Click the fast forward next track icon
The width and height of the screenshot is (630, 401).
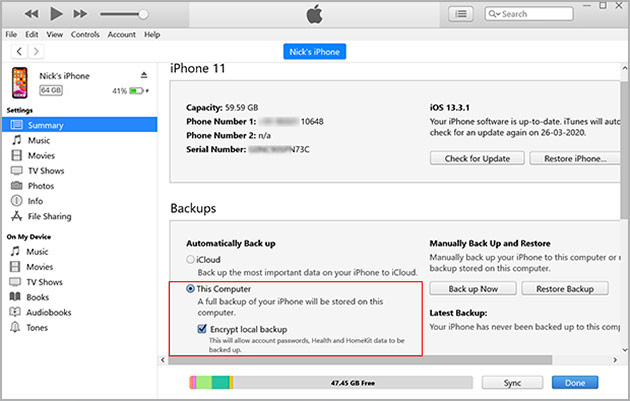coord(80,15)
